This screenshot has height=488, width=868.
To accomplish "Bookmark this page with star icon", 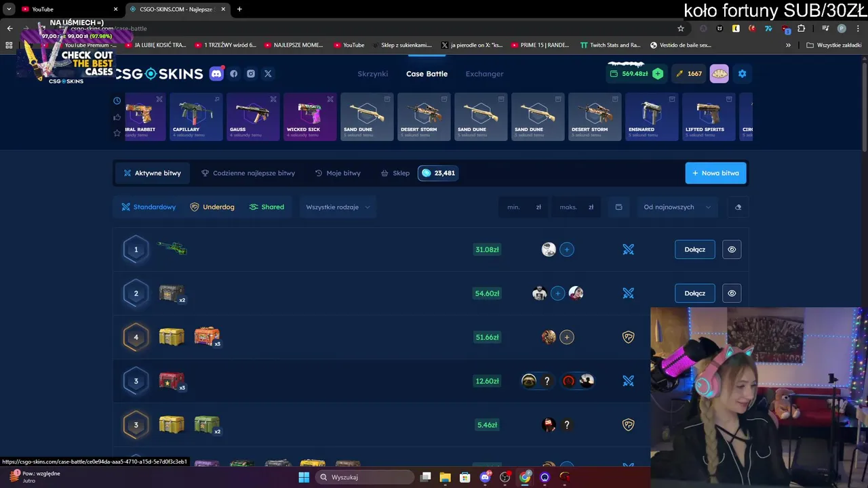I will click(681, 28).
